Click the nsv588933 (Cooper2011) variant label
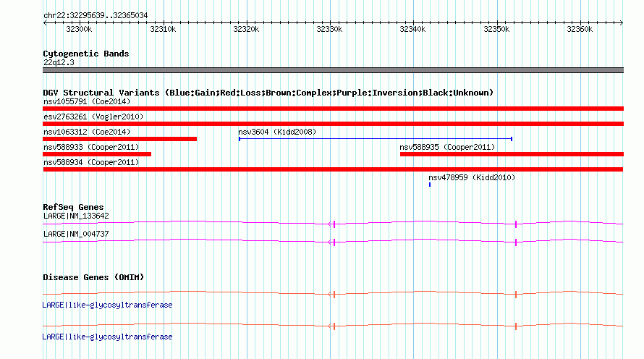 pyautogui.click(x=91, y=147)
